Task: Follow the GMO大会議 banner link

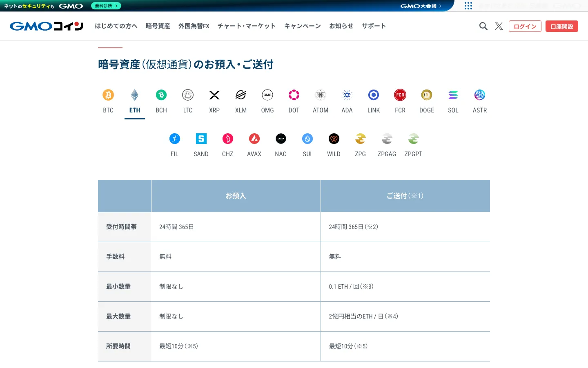Action: pos(421,6)
